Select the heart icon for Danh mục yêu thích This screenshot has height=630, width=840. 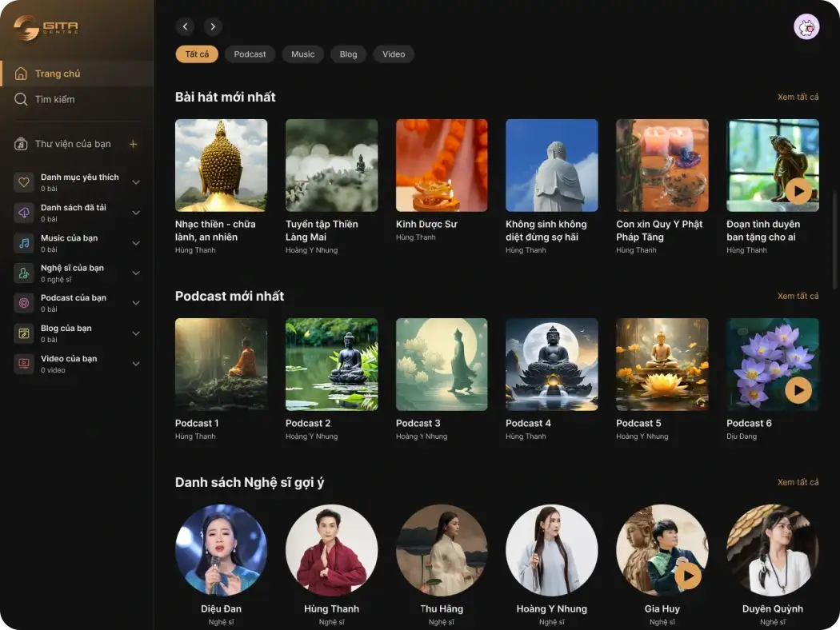tap(23, 181)
